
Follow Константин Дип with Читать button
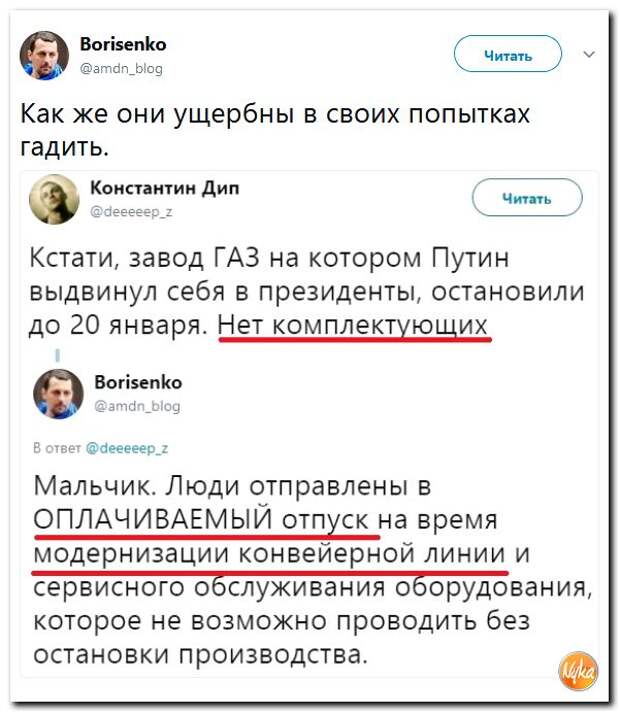coord(527,197)
